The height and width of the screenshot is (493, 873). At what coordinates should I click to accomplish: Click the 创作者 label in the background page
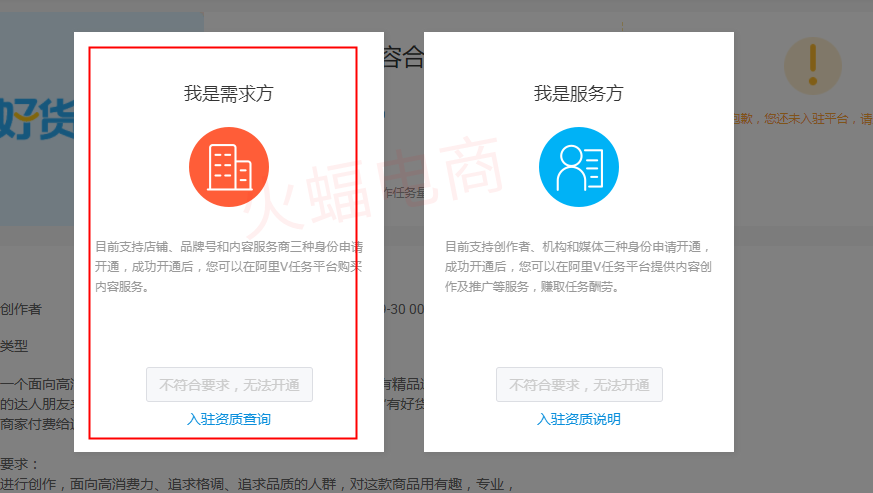(21, 310)
